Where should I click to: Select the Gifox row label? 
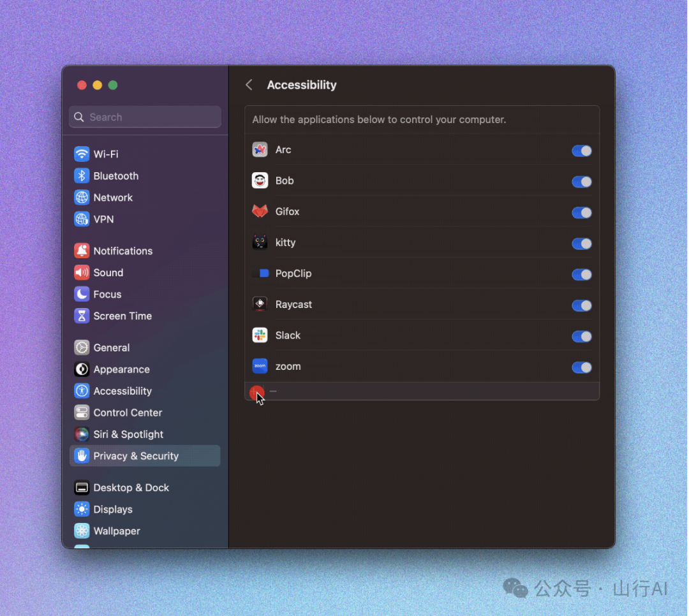tap(287, 211)
